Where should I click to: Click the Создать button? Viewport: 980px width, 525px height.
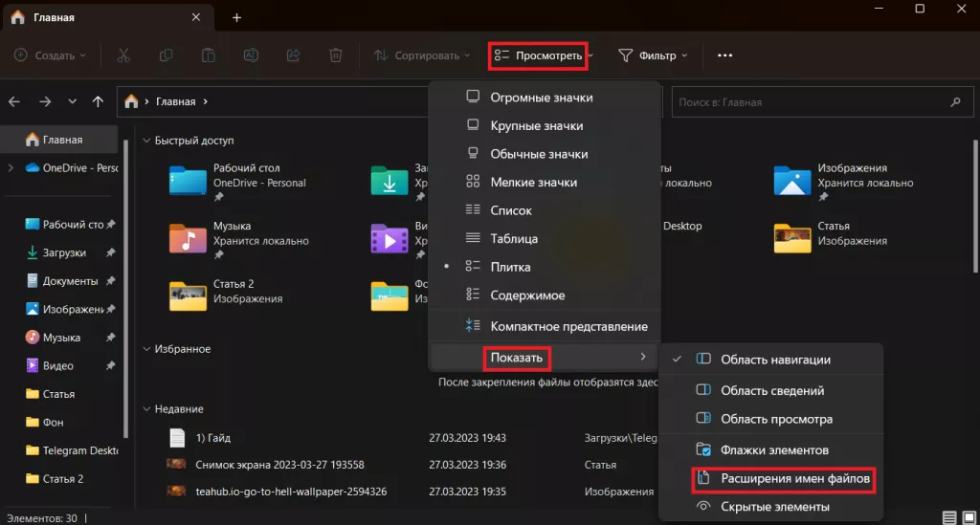(50, 55)
